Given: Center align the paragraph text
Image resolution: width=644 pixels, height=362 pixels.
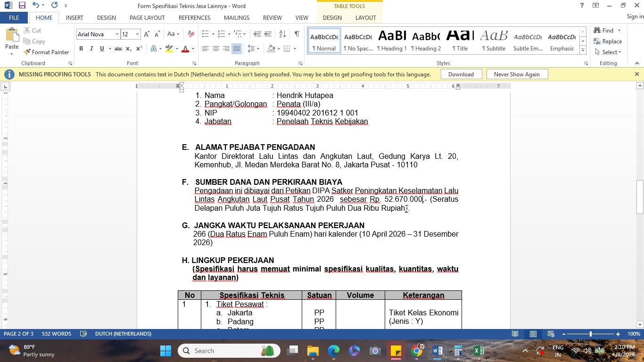Looking at the screenshot, I should (216, 49).
